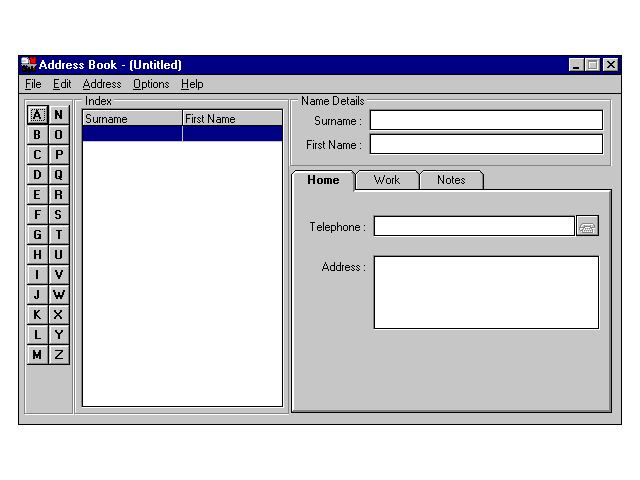Select the letter Z index button
Image resolution: width=640 pixels, height=480 pixels.
point(59,355)
